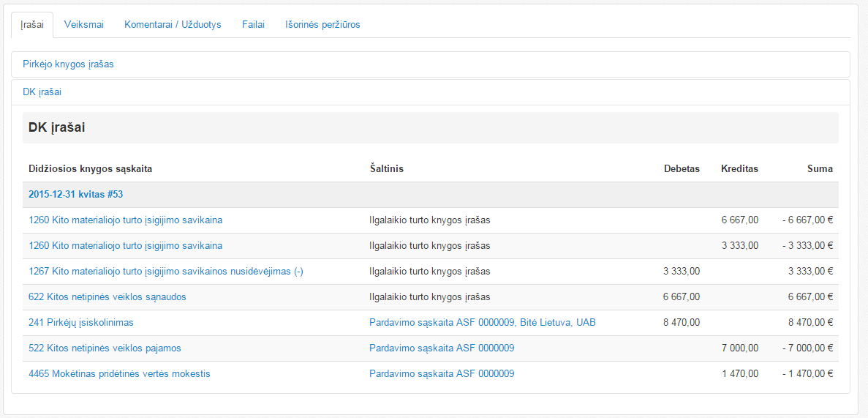Go to the Išorinės peržiūros tab

tap(322, 24)
